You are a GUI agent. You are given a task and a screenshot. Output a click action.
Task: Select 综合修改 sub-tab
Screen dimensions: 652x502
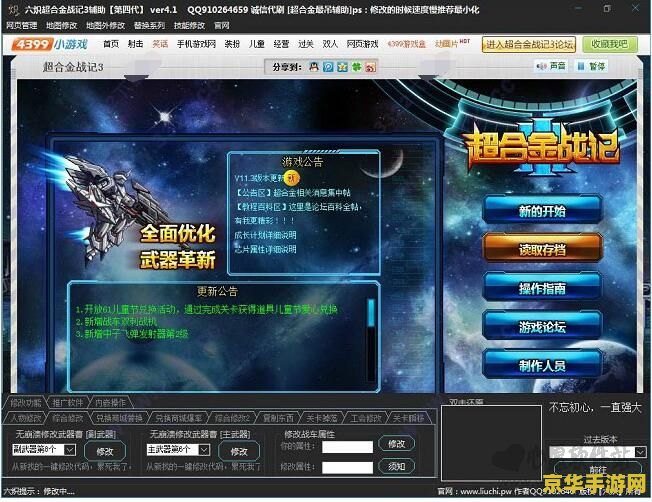pos(68,418)
